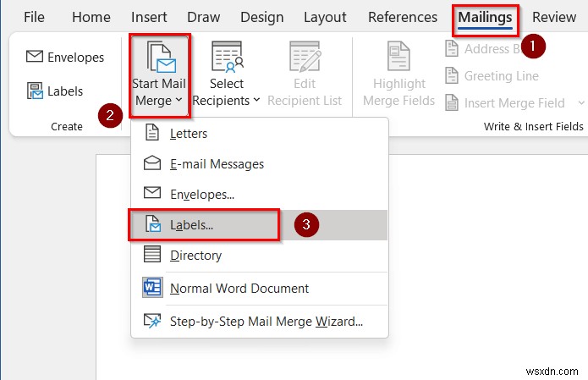Select Envelopes... in the dropdown menu
The image size is (588, 380).
click(x=259, y=195)
